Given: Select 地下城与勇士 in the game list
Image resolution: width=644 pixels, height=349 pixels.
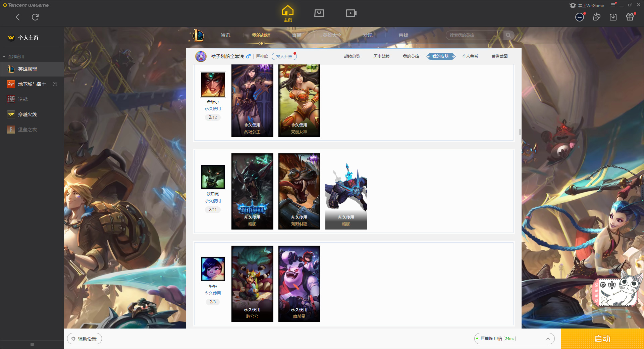Looking at the screenshot, I should click(32, 84).
